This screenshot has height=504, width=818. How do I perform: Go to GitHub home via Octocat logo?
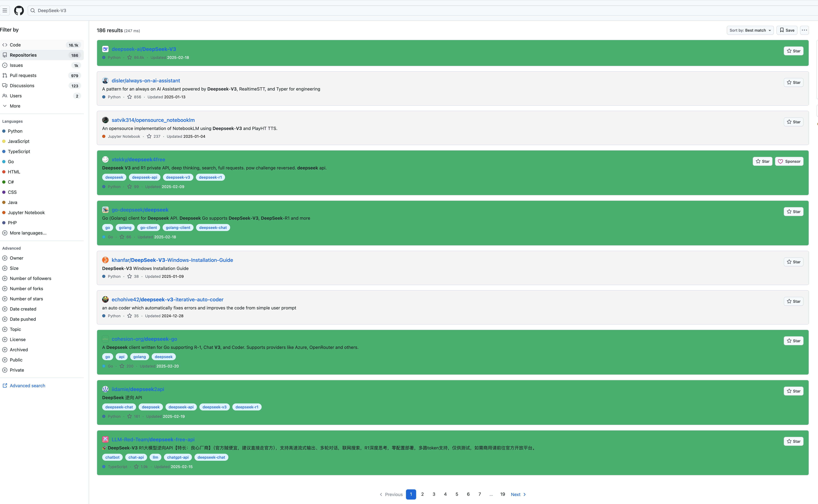[x=19, y=10]
